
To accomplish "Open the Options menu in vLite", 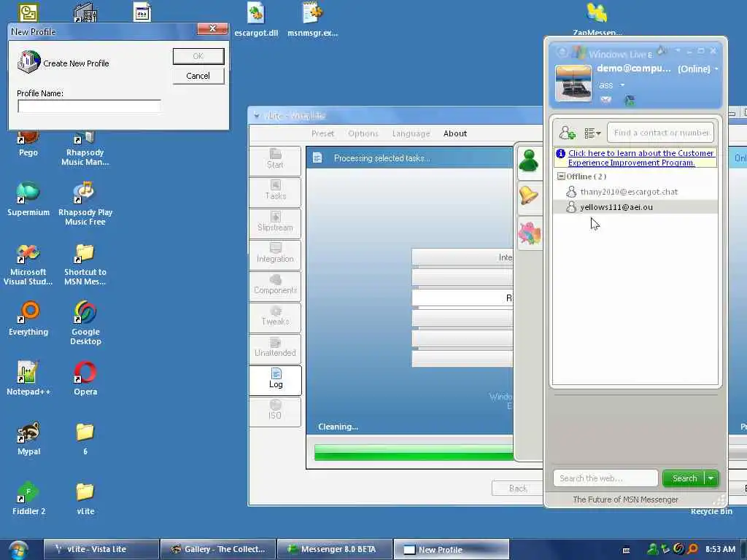I will [363, 134].
